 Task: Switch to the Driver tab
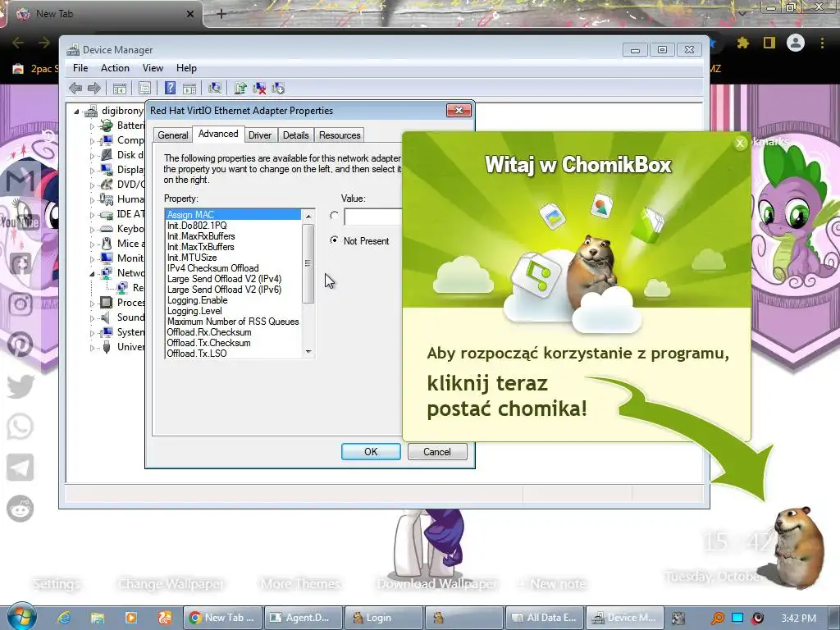(x=260, y=135)
